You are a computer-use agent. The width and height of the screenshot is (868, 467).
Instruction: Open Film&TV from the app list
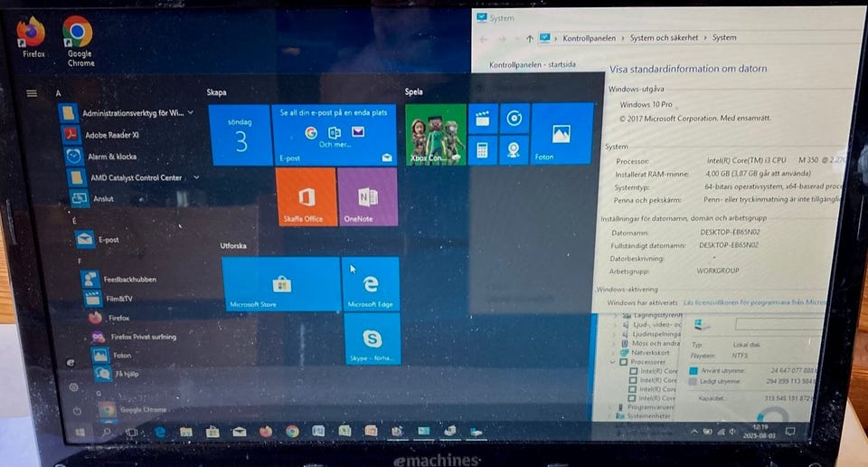pyautogui.click(x=108, y=299)
